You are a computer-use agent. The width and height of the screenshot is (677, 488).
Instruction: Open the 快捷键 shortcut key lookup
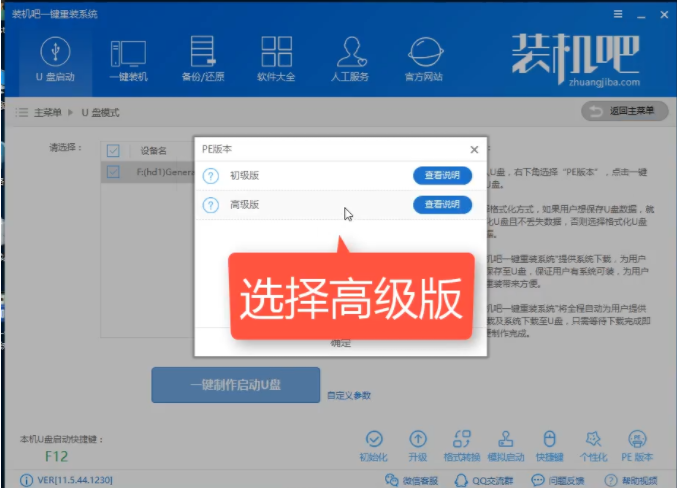548,439
